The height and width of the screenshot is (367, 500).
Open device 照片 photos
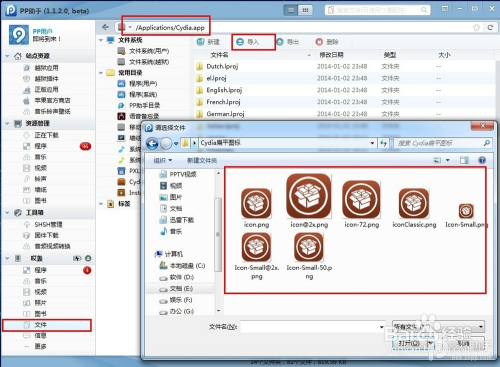tap(40, 303)
